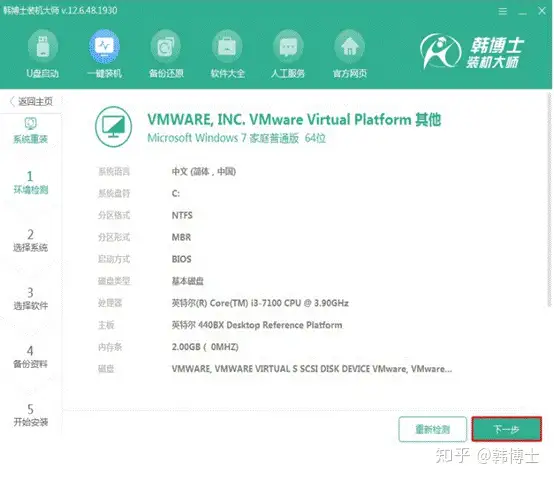The height and width of the screenshot is (479, 554).
Task: Click the 处理器 processor label
Action: [110, 303]
